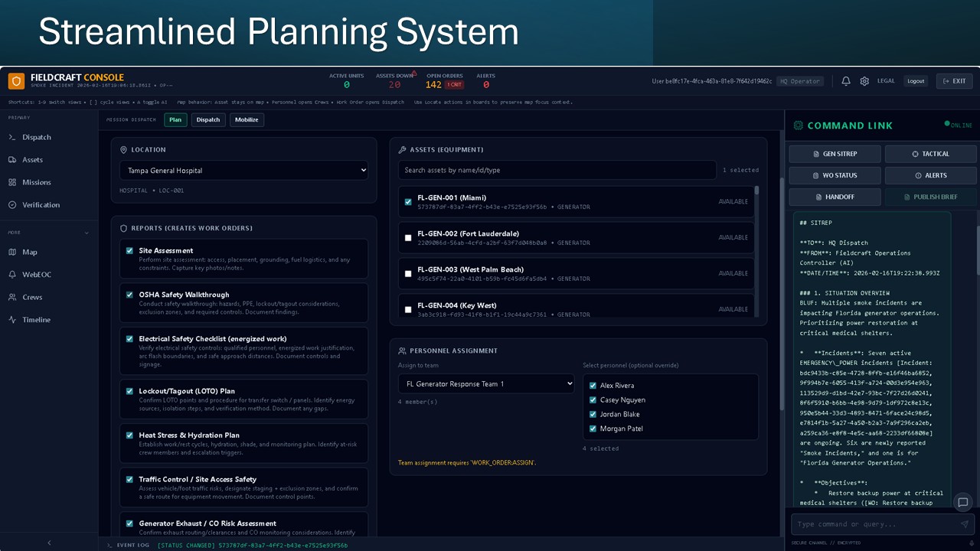Click the Dispatch sidebar icon

click(x=12, y=137)
